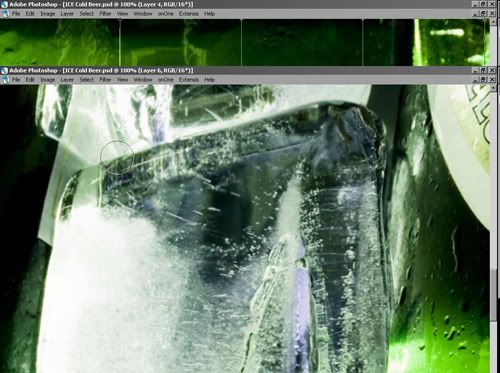The height and width of the screenshot is (373, 500).
Task: Open onOne menu in Layer 4 window
Action: (x=166, y=14)
